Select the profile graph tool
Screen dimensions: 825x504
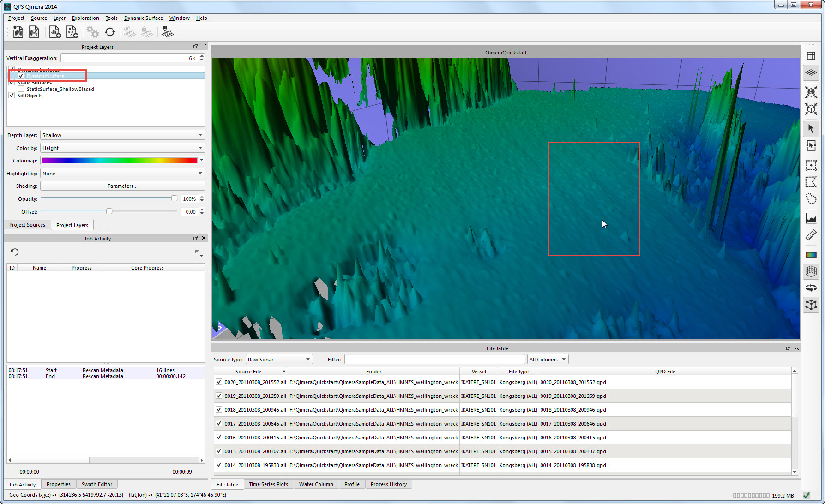pyautogui.click(x=811, y=218)
